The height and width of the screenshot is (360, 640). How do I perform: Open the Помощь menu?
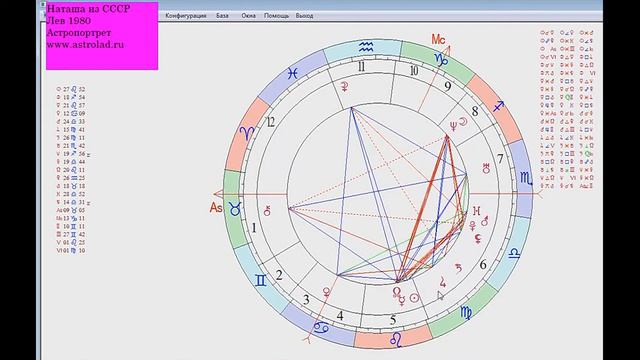click(x=276, y=16)
